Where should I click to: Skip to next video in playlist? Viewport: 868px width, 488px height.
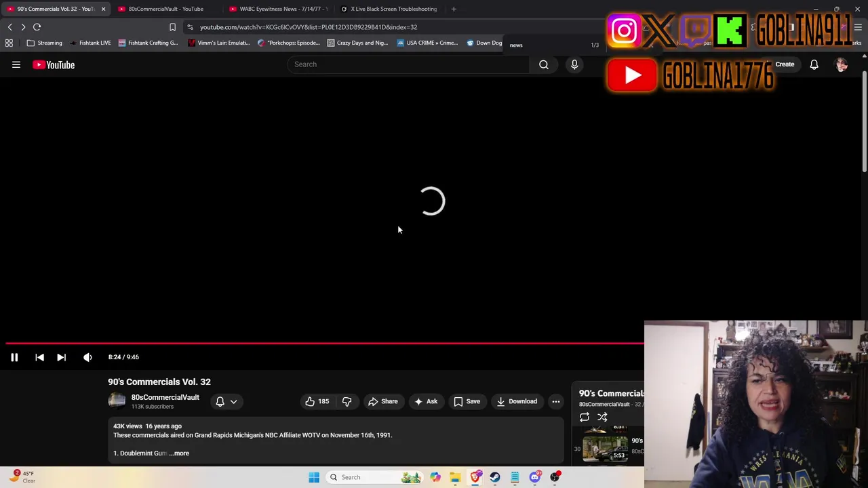(x=61, y=357)
